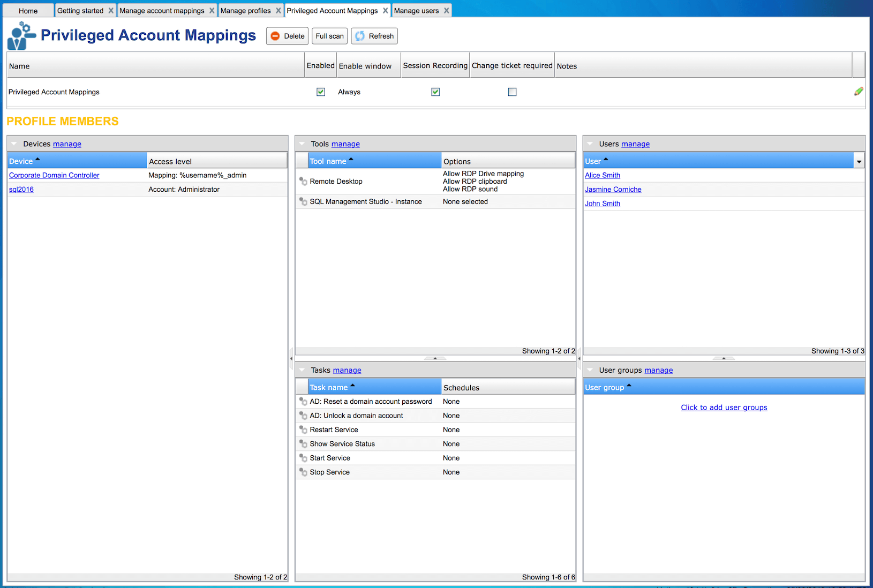This screenshot has height=588, width=873.
Task: Click the Restart Service task icon
Action: point(303,430)
